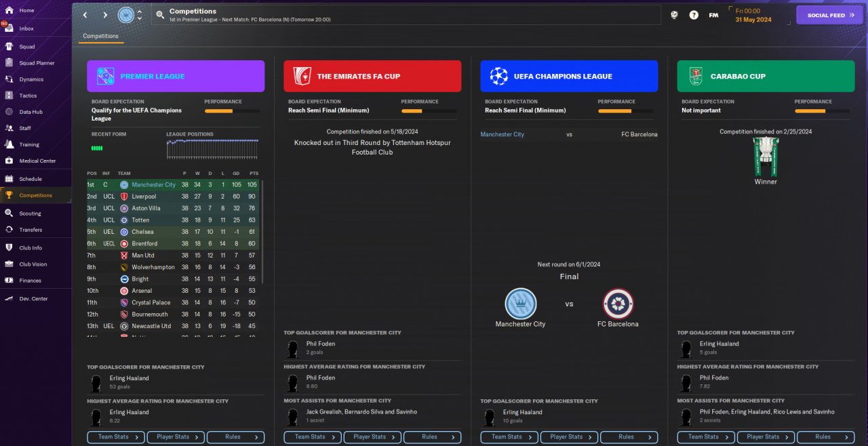
Task: Open the Inbox sidebar item
Action: (26, 28)
